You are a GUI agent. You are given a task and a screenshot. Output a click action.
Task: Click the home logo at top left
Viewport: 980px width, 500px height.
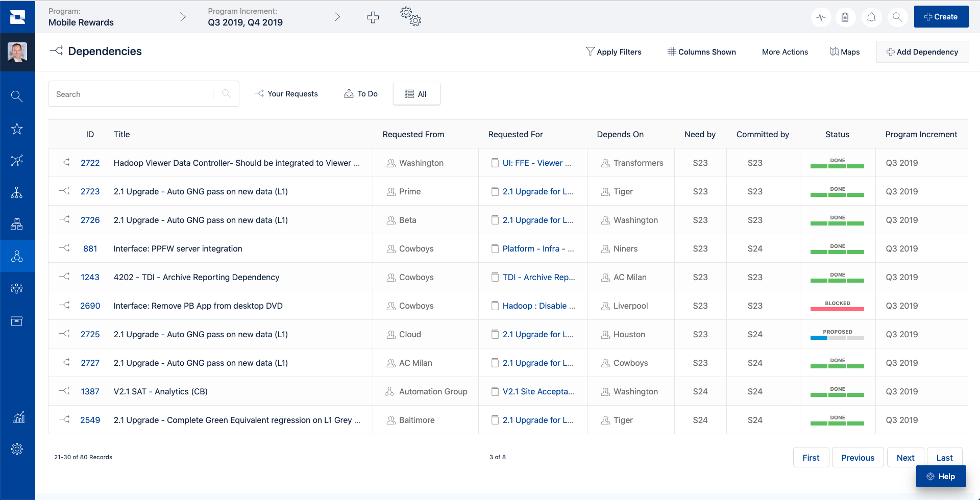pyautogui.click(x=17, y=17)
